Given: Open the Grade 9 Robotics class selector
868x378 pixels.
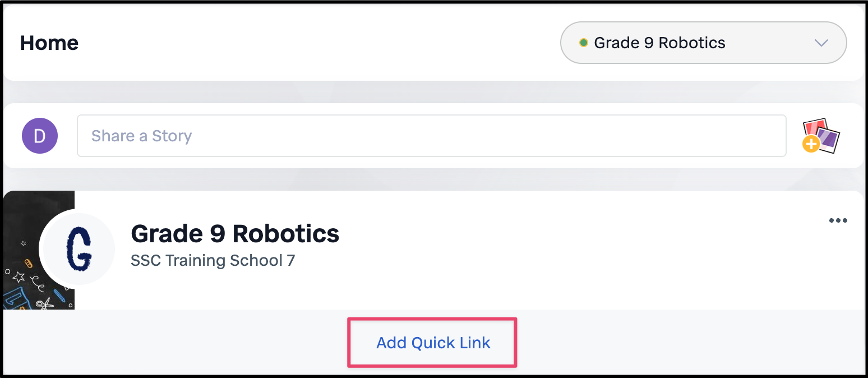Looking at the screenshot, I should 703,43.
